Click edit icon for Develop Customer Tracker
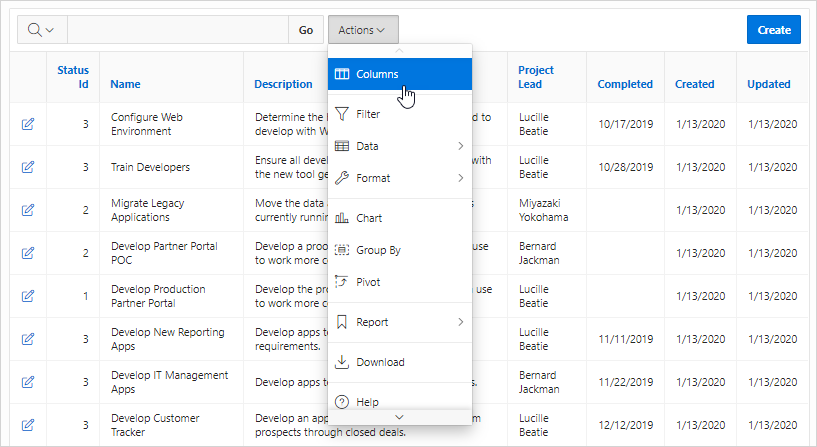Viewport: 817px width, 447px height. (x=28, y=425)
